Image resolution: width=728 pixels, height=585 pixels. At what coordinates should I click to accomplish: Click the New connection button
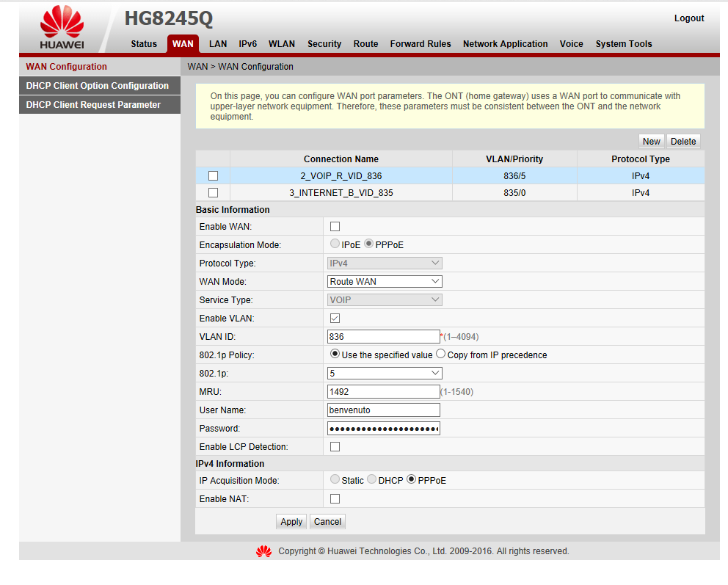[x=652, y=142]
